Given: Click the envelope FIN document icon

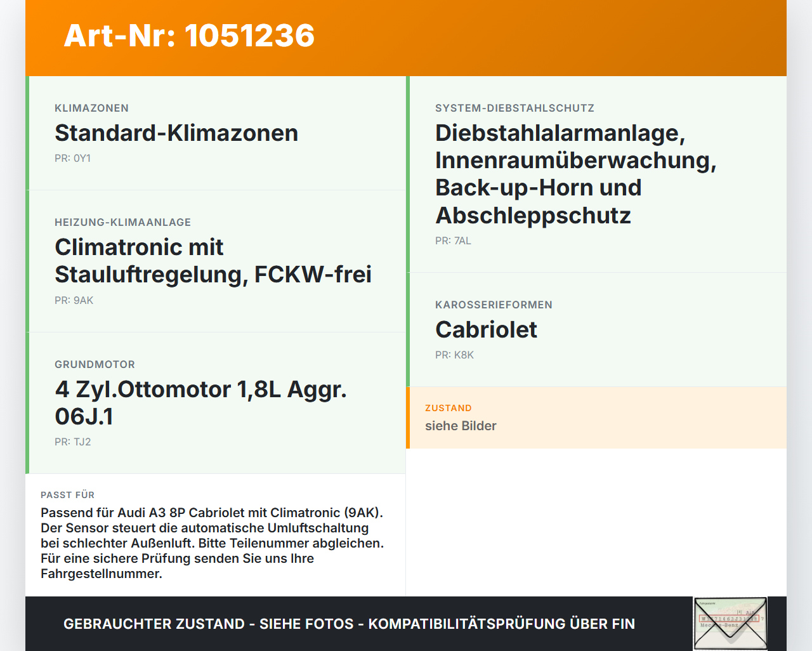Looking at the screenshot, I should coord(730,624).
